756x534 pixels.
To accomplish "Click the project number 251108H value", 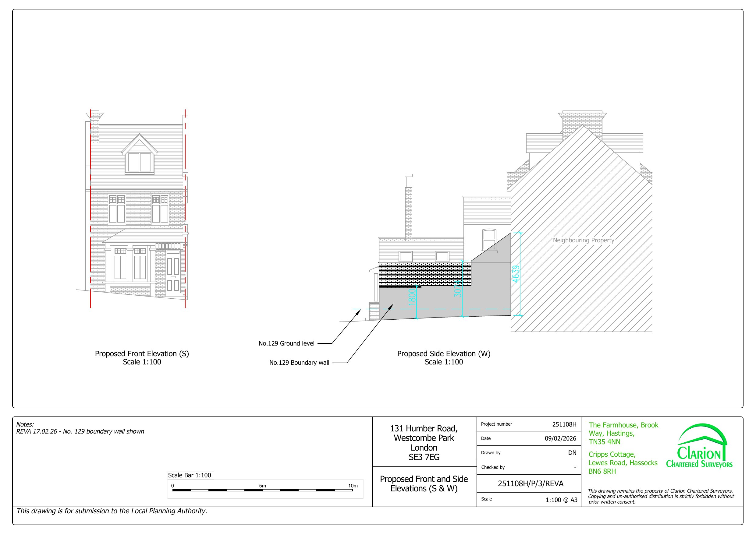I will (x=564, y=424).
